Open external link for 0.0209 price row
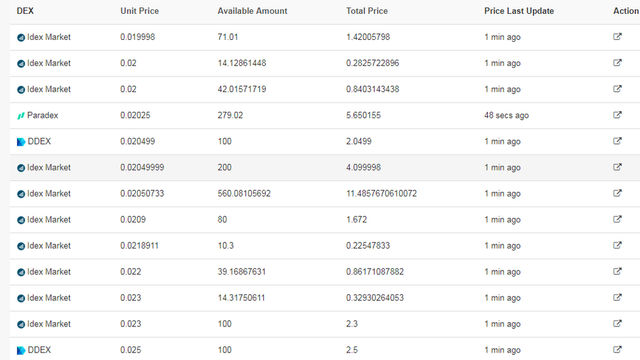This screenshot has width=640, height=360. click(617, 220)
